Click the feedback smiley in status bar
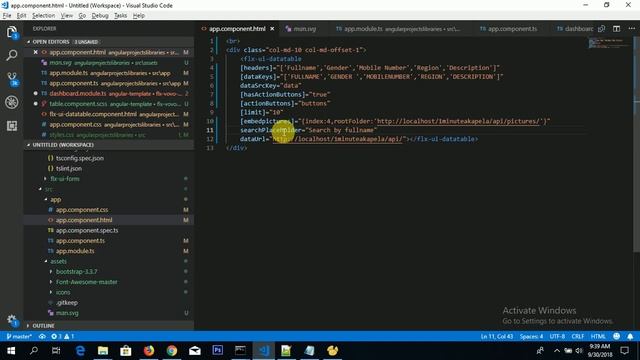Image resolution: width=640 pixels, height=360 pixels. click(x=616, y=336)
